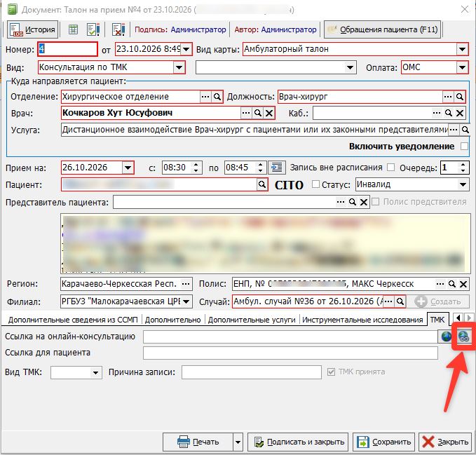This screenshot has height=455, width=476.
Task: Toggle Полис представителя checkbox
Action: pyautogui.click(x=376, y=202)
